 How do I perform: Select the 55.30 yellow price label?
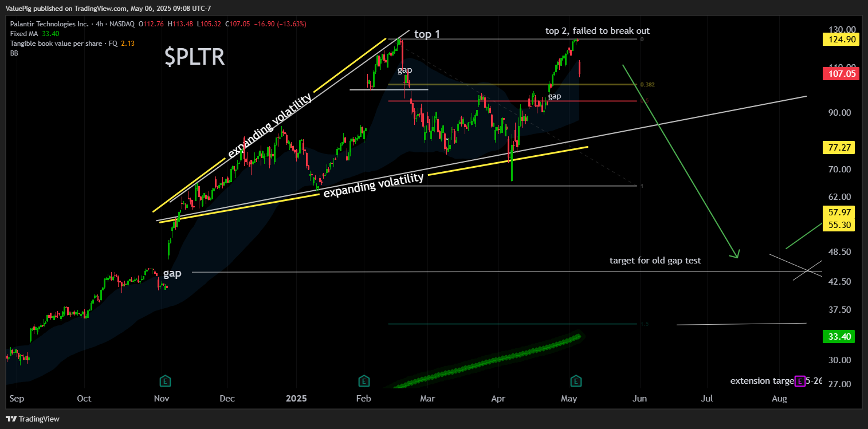838,225
